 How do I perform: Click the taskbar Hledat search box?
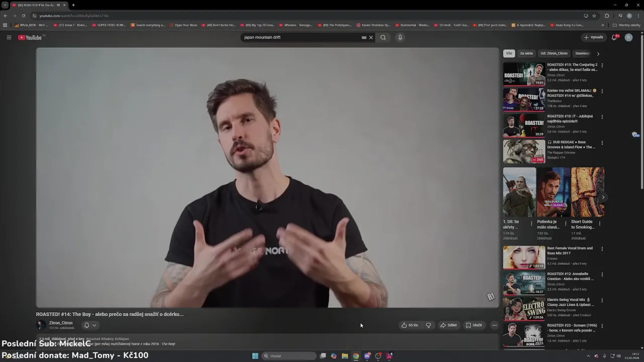pyautogui.click(x=289, y=356)
